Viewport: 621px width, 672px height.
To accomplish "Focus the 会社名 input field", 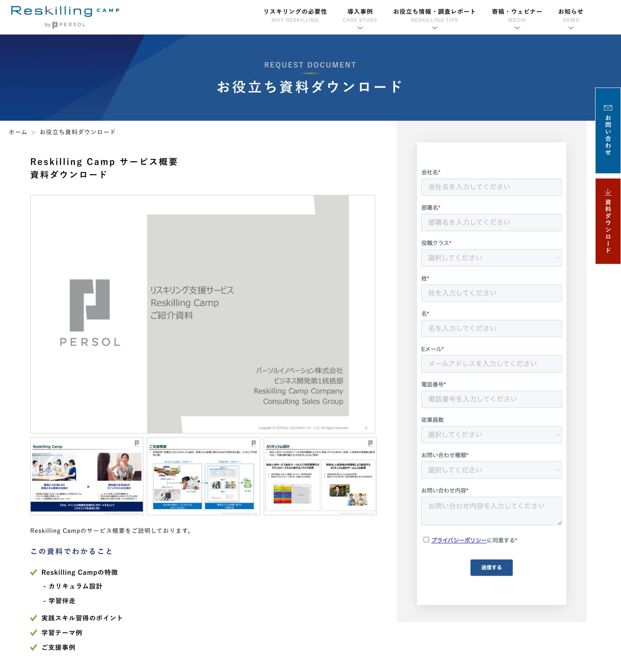I will (x=491, y=187).
